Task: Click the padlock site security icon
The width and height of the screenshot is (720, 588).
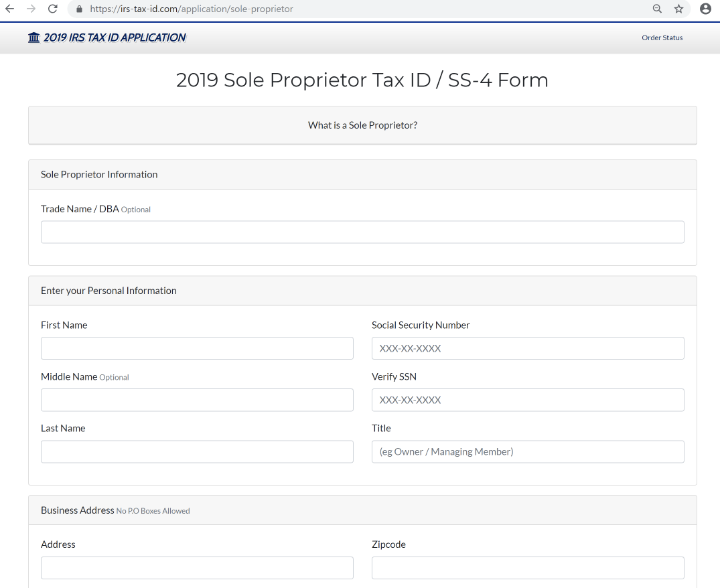Action: coord(78,9)
